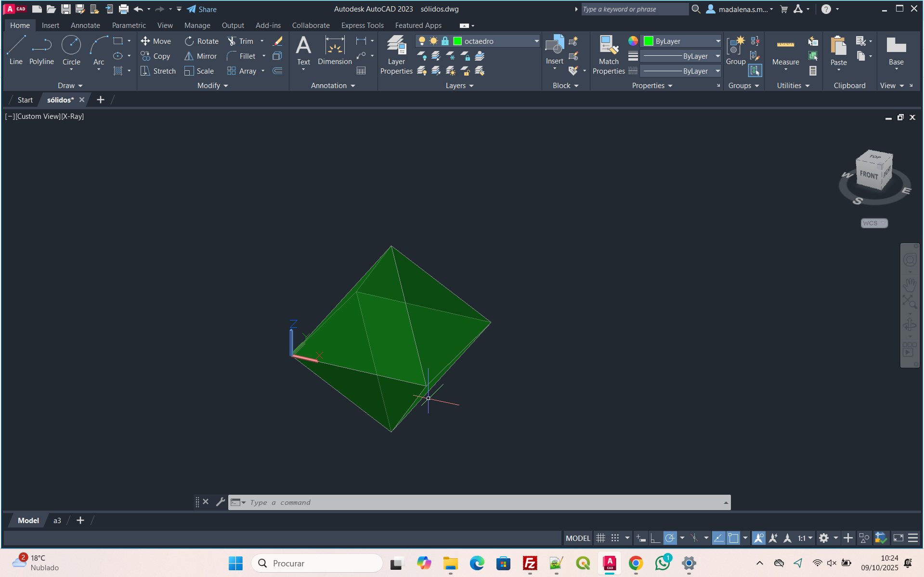Insert a Table from Annotation panel

361,71
